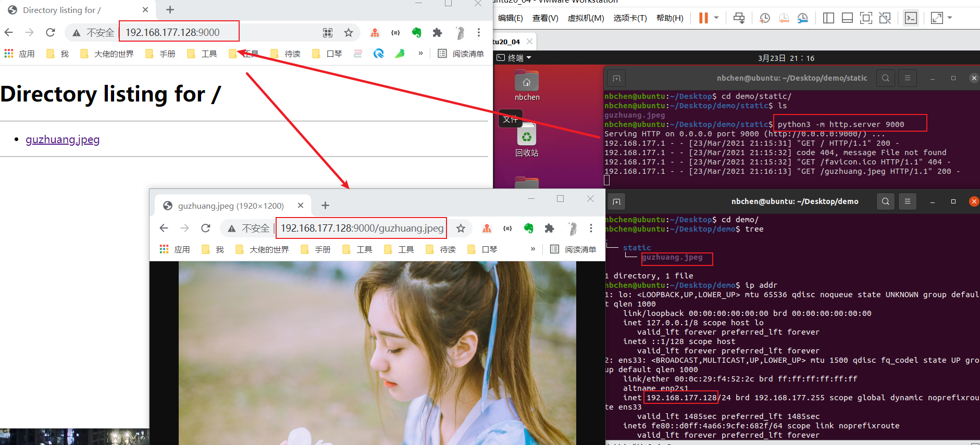Search in the ~/Desktop/demo terminal window
The image size is (980, 445).
886,201
